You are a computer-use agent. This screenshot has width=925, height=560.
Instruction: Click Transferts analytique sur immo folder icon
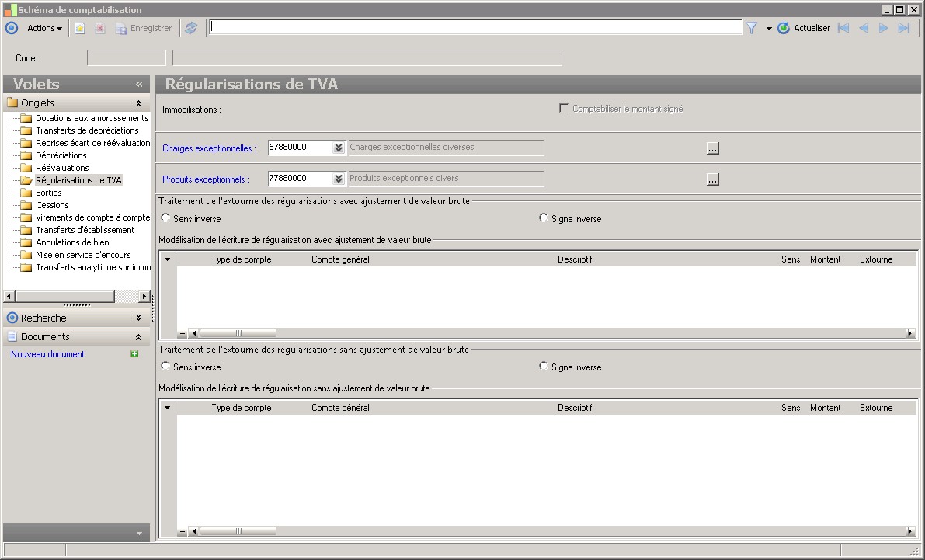[x=26, y=266]
